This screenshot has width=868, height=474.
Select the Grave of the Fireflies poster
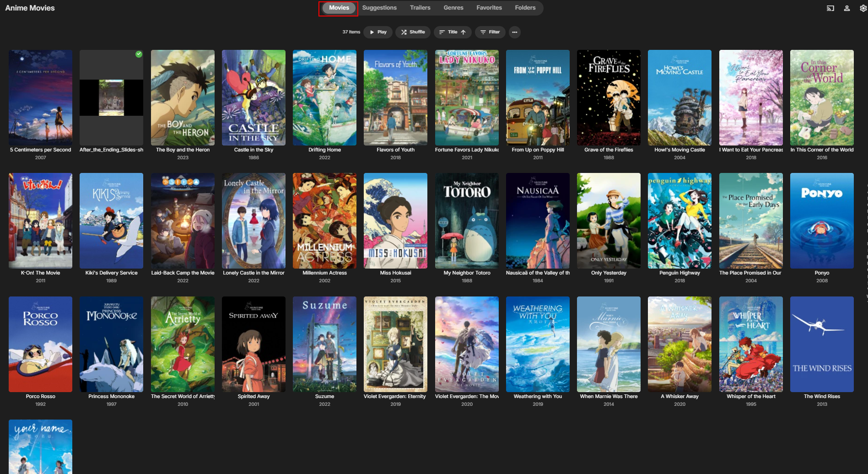click(609, 97)
